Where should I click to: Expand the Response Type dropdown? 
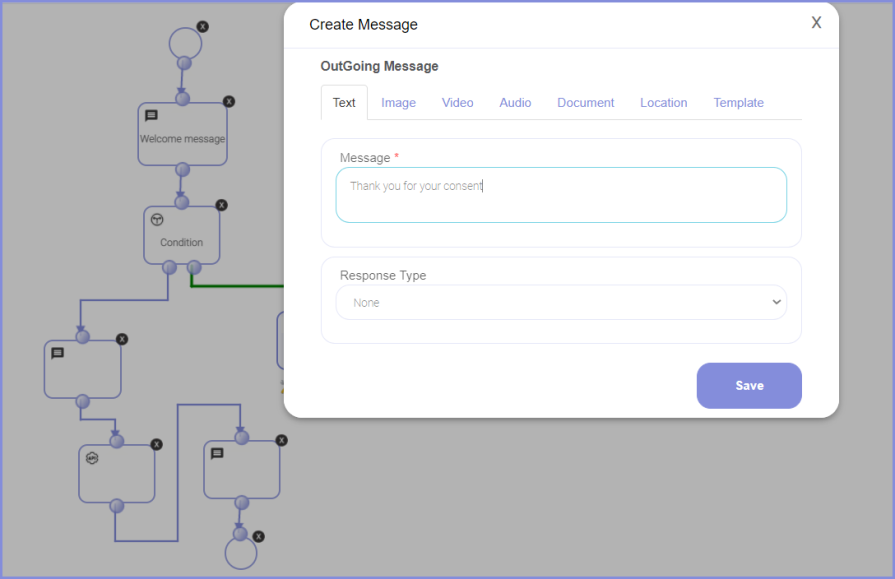(561, 303)
